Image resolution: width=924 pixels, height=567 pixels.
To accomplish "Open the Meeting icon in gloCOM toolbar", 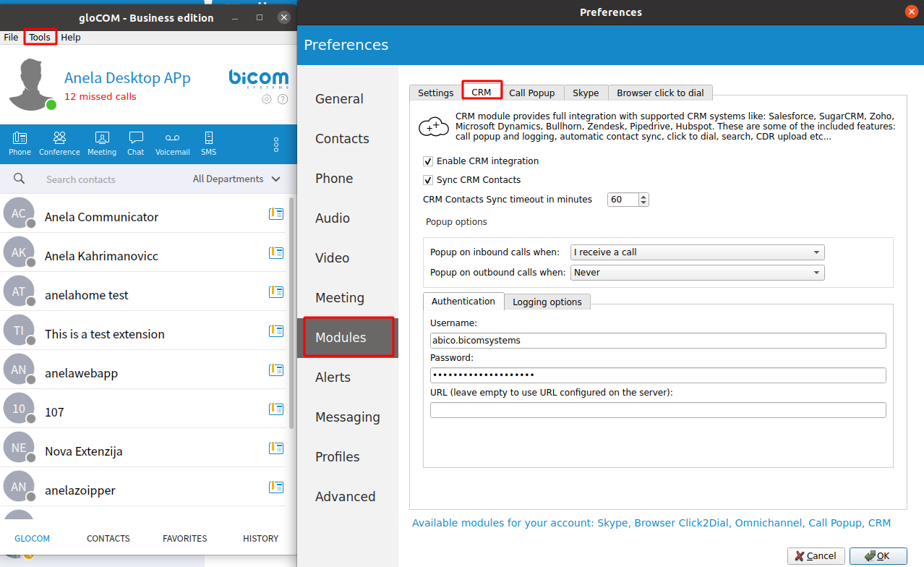I will pos(102,143).
